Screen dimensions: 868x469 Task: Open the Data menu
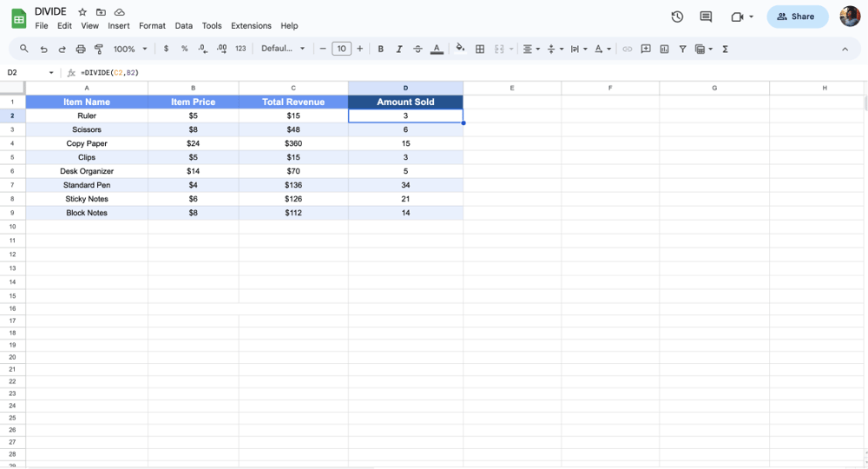[183, 26]
